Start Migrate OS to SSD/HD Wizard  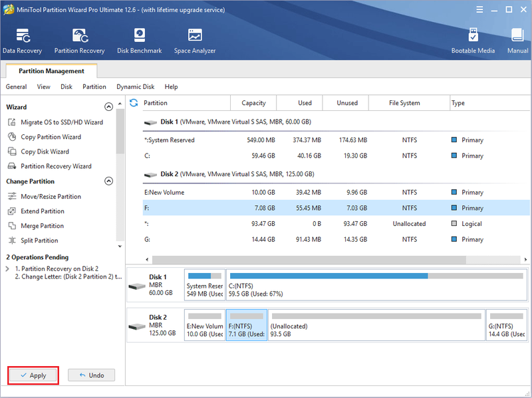tap(55, 122)
